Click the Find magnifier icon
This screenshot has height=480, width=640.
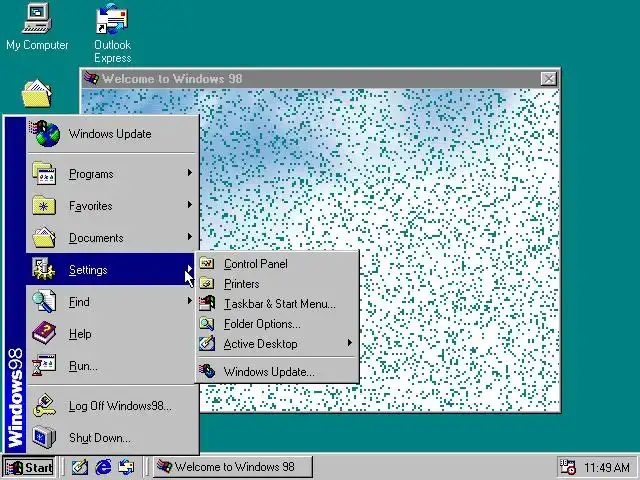(x=44, y=301)
